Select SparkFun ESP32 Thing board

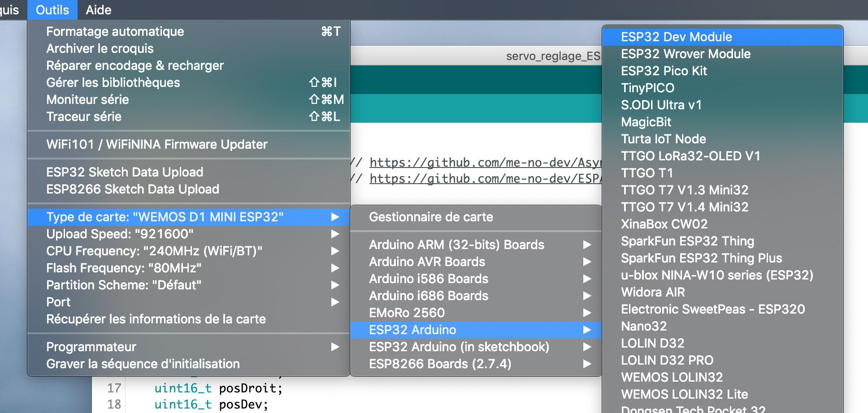click(x=723, y=241)
